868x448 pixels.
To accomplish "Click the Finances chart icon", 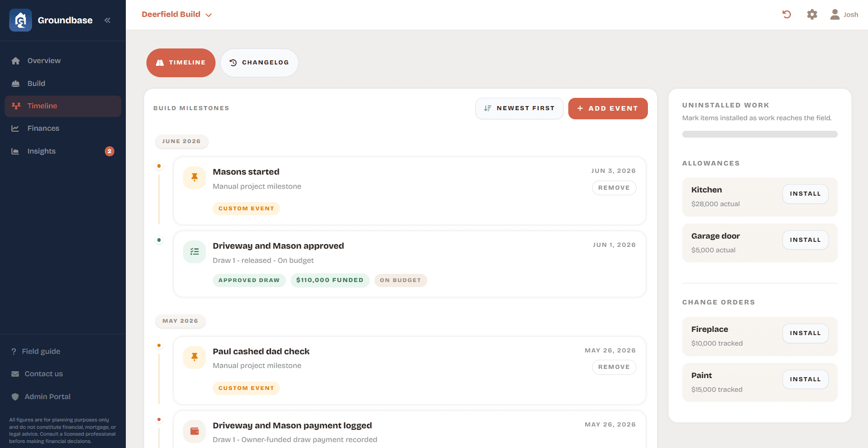I will point(16,128).
